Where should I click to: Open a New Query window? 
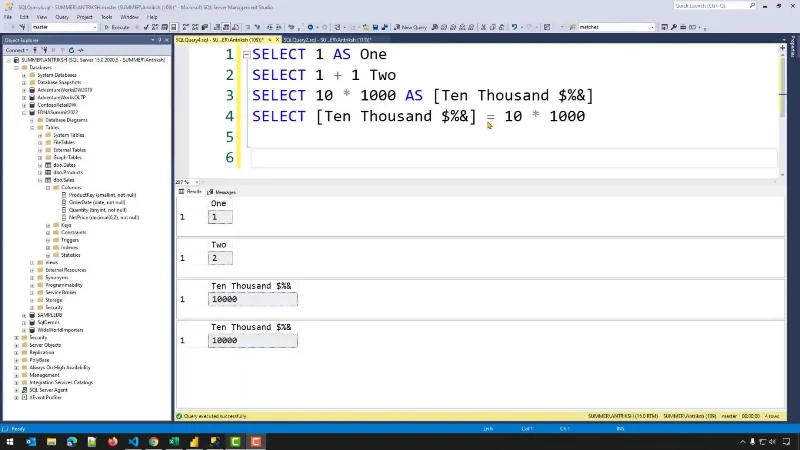[x=410, y=27]
